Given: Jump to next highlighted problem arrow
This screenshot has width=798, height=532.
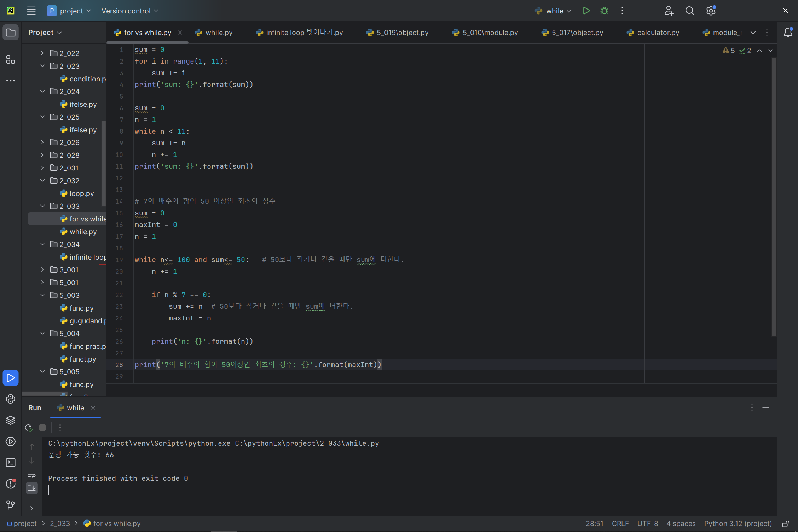Looking at the screenshot, I should click(x=770, y=51).
